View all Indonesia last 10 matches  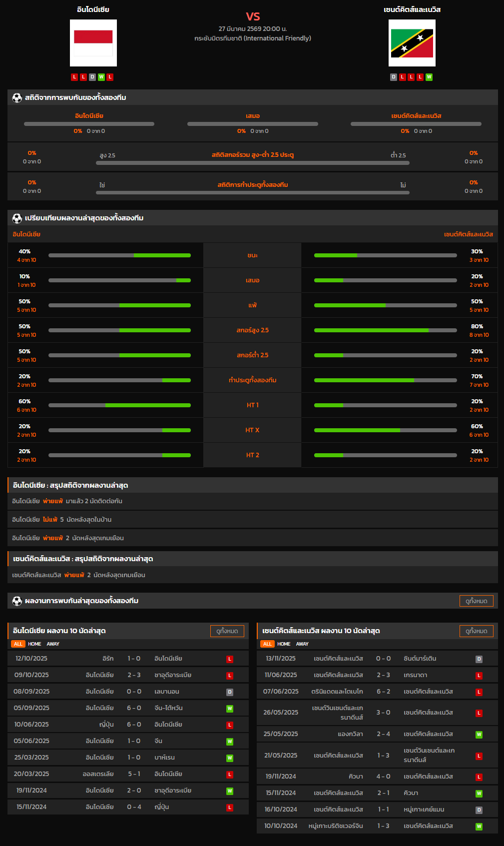pyautogui.click(x=227, y=631)
